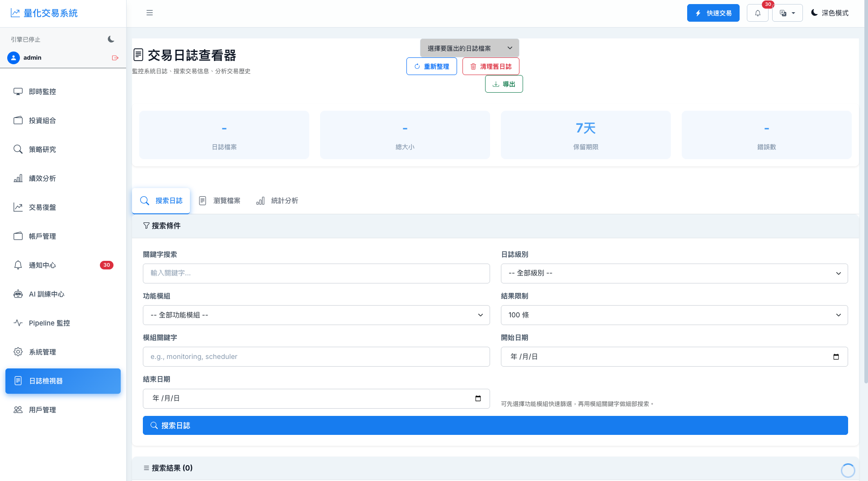The width and height of the screenshot is (868, 481).
Task: Click the blue 搜索日誌 search button
Action: click(495, 425)
